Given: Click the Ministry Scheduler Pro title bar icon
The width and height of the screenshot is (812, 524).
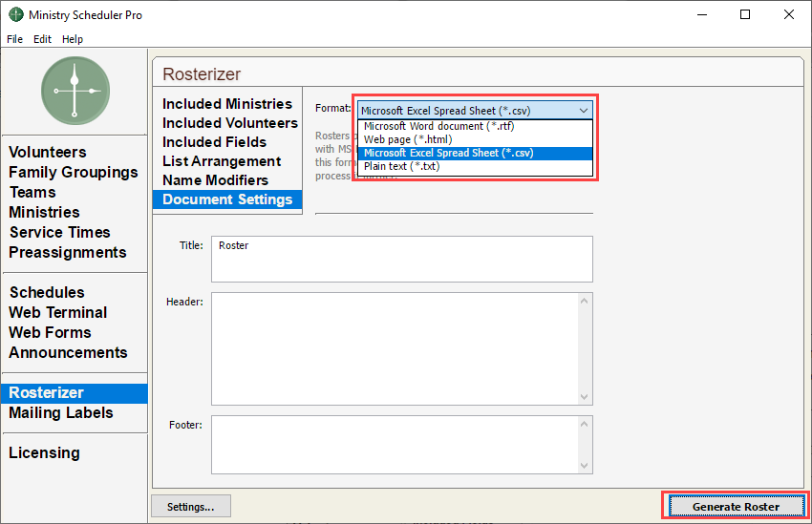Looking at the screenshot, I should coord(16,14).
